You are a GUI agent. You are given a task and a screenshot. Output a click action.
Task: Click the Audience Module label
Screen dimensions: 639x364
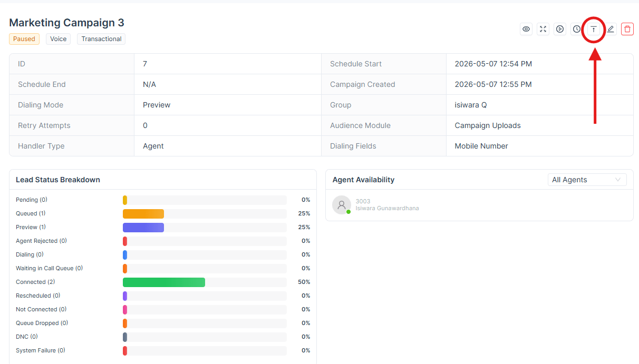coord(361,125)
